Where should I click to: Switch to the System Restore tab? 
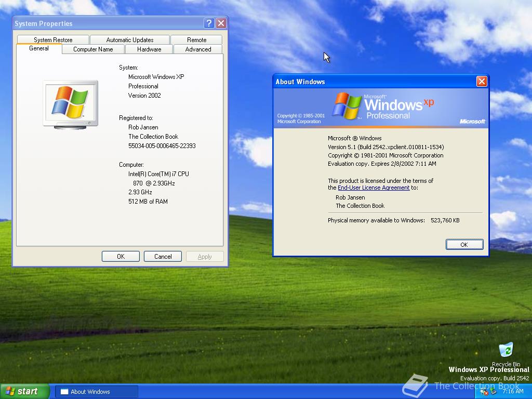pos(53,39)
